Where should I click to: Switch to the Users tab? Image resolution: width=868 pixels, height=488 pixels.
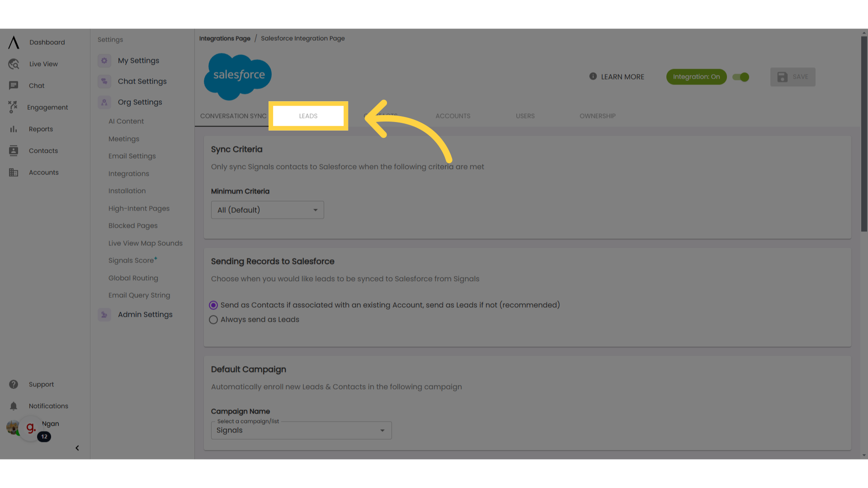tap(525, 116)
